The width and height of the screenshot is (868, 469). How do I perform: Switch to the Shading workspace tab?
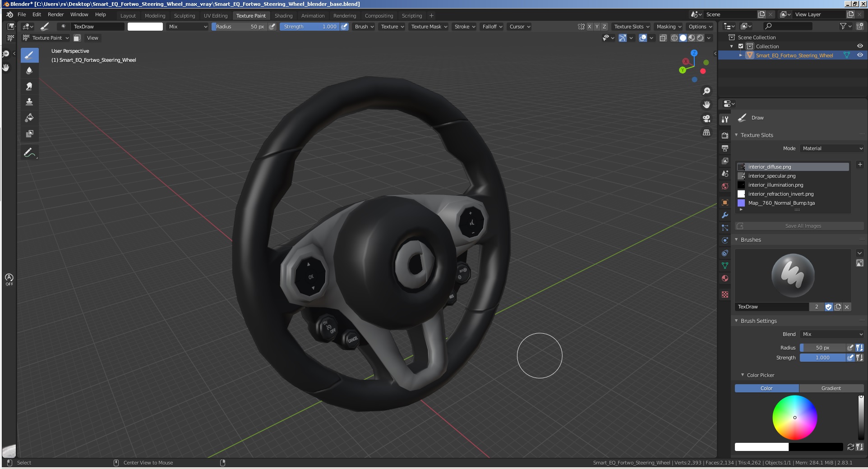[x=283, y=15]
